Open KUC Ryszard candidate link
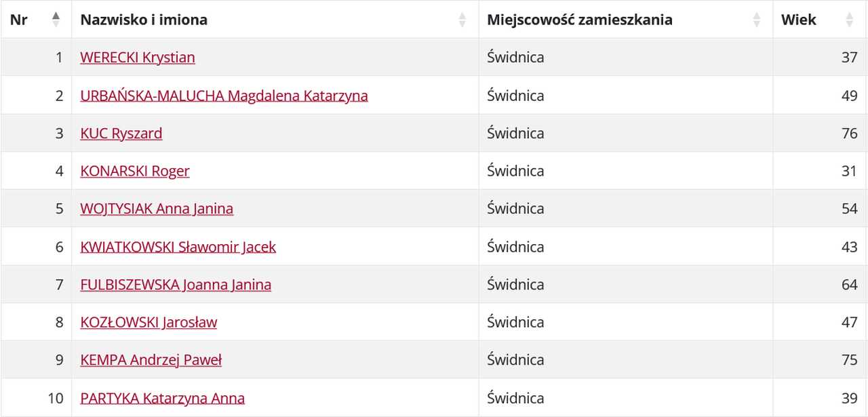Screen dimensions: 868x417 coord(121,134)
